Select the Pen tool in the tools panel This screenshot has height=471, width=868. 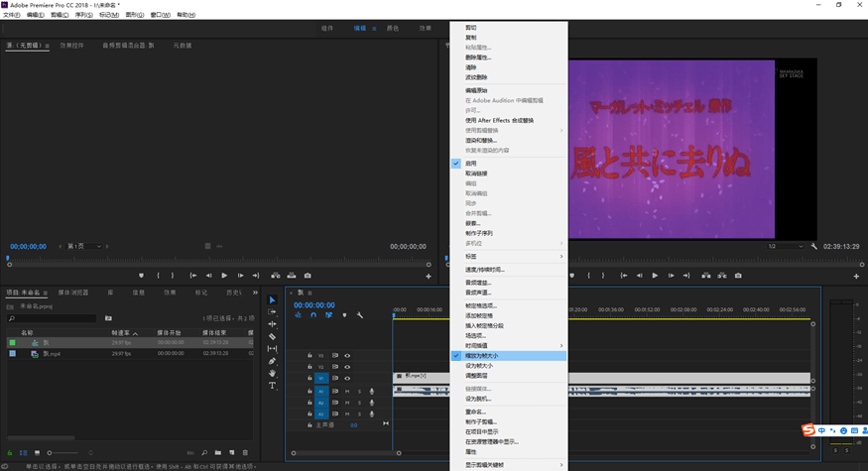coord(273,361)
